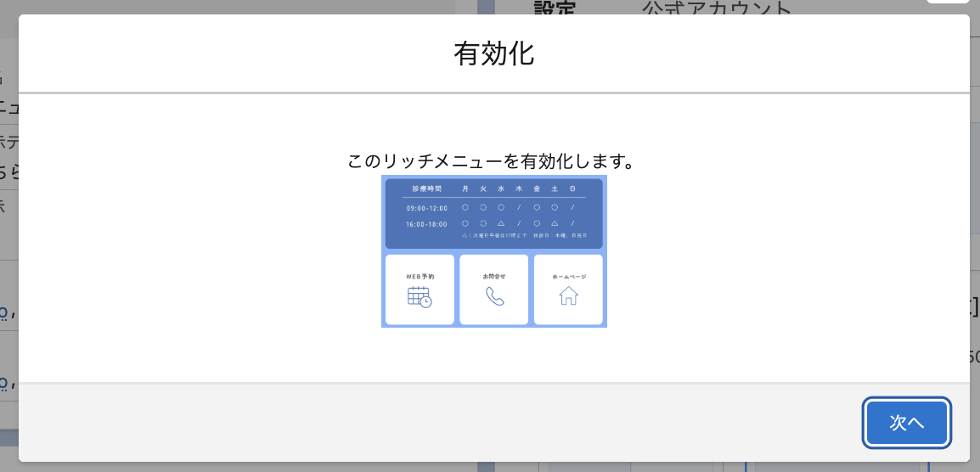Image resolution: width=980 pixels, height=472 pixels.
Task: Click the 有効化 dialog title
Action: pyautogui.click(x=493, y=54)
